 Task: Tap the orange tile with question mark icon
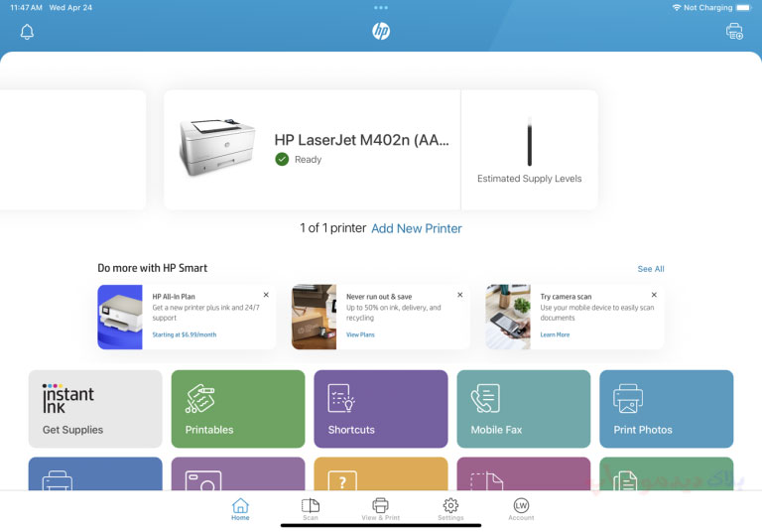(381, 473)
